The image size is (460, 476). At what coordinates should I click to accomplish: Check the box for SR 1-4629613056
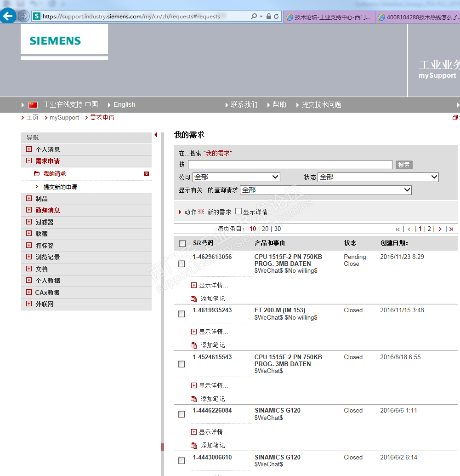[x=182, y=264]
